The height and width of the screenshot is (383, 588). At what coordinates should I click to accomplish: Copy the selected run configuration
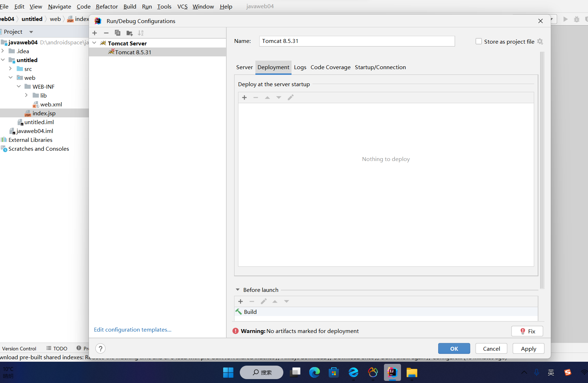point(118,33)
